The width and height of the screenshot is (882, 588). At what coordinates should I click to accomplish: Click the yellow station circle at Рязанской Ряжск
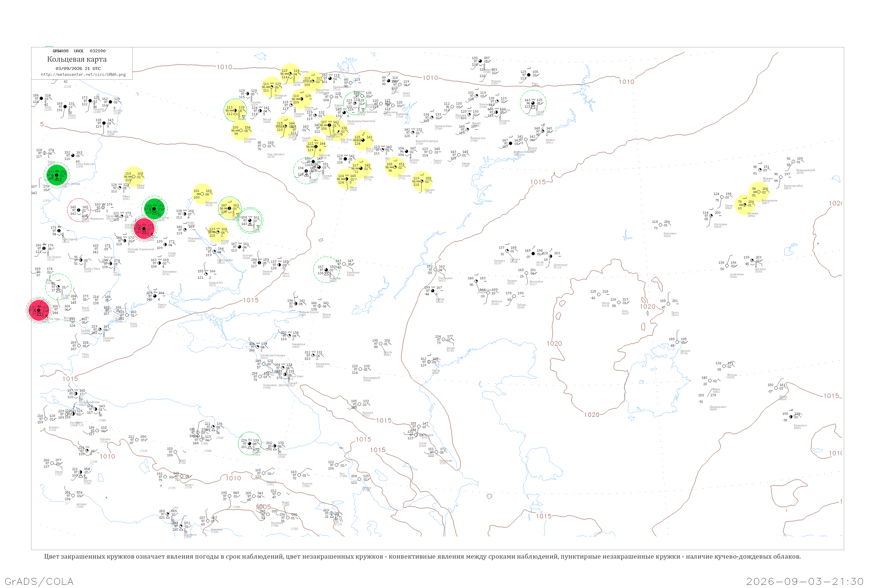(x=347, y=179)
